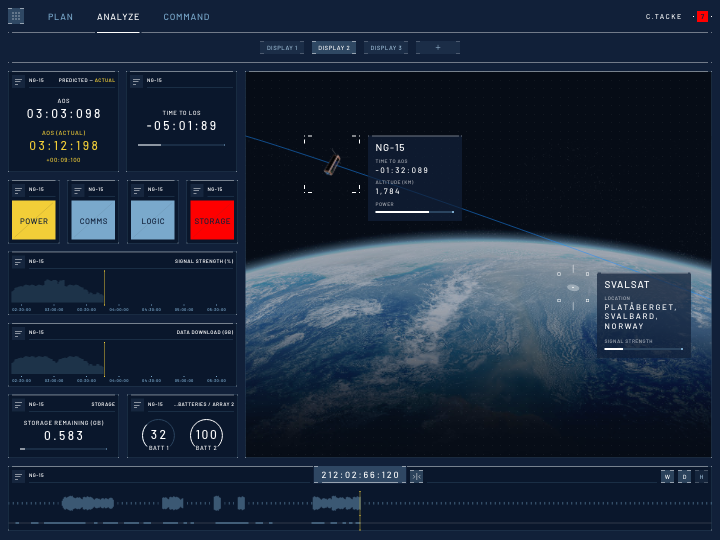
Task: Open menu icon of Storage Remaining panel
Action: coord(18,405)
